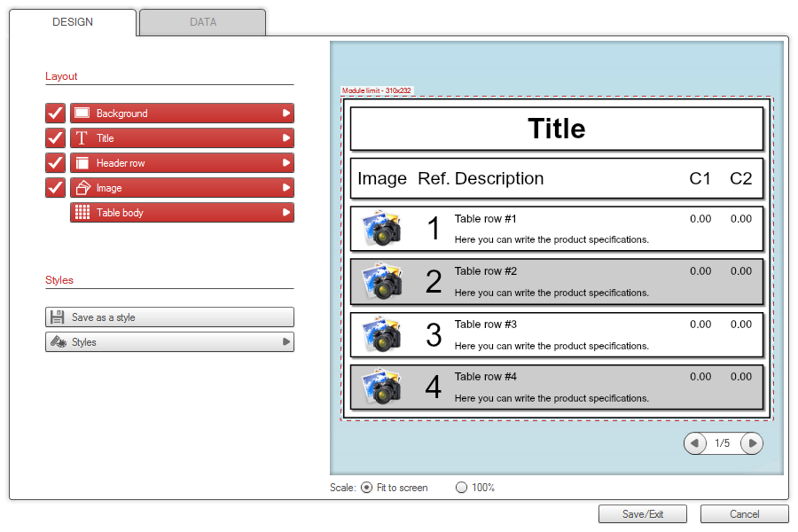This screenshot has height=532, width=798.
Task: Go to next preview page arrow
Action: 752,442
